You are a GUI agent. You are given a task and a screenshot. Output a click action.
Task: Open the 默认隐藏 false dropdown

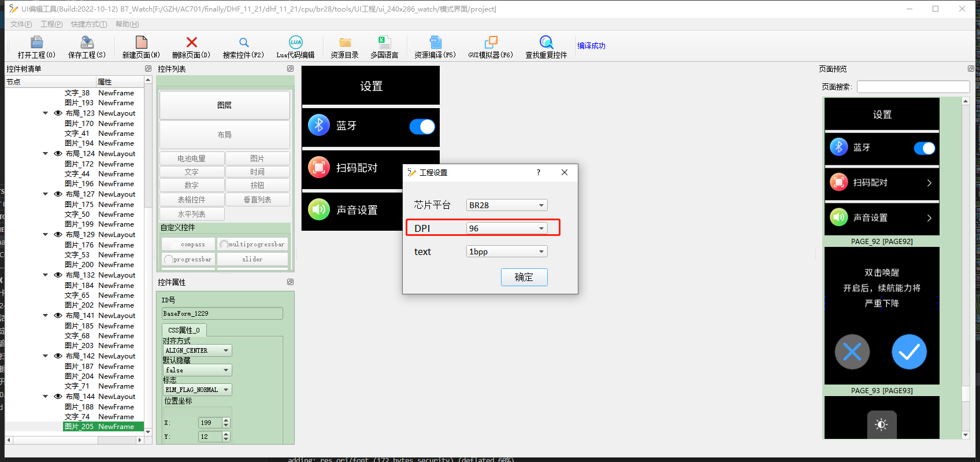click(x=198, y=370)
